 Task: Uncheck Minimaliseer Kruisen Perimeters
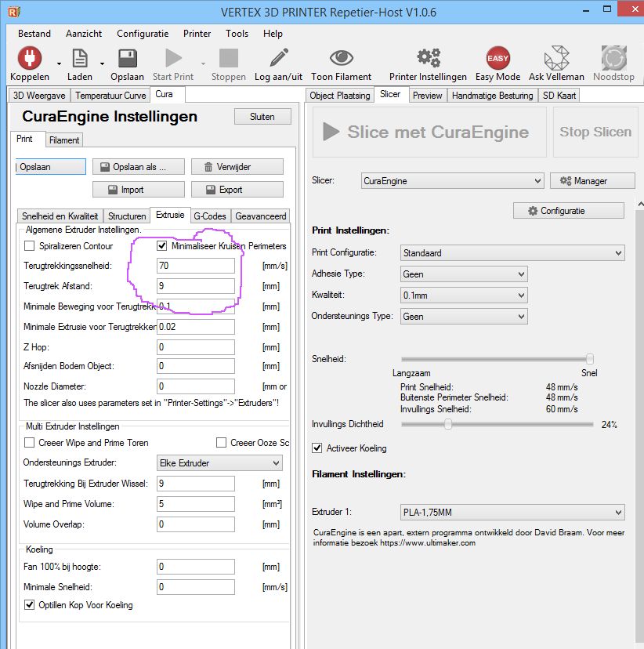coord(162,246)
